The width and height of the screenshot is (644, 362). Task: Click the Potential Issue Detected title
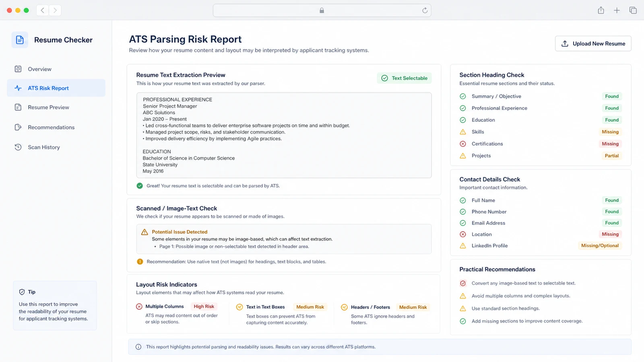(180, 232)
